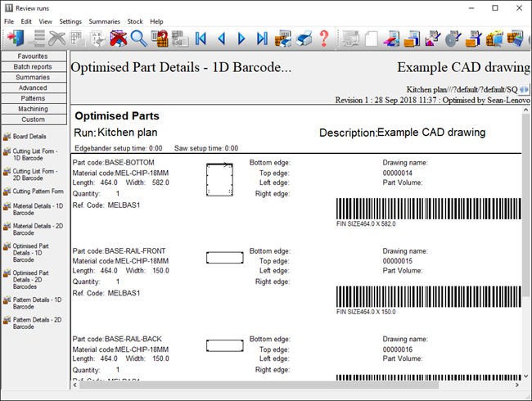Open the Patterns report section
This screenshot has width=532, height=401.
click(34, 98)
